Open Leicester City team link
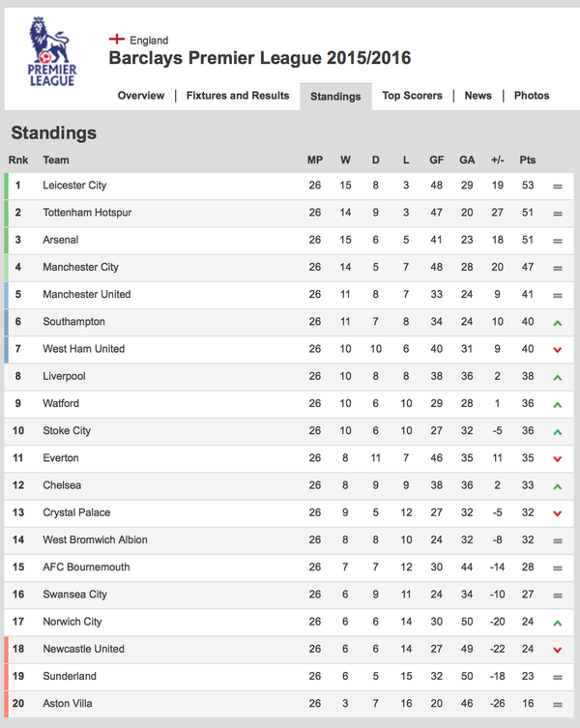This screenshot has width=580, height=728. click(x=74, y=186)
